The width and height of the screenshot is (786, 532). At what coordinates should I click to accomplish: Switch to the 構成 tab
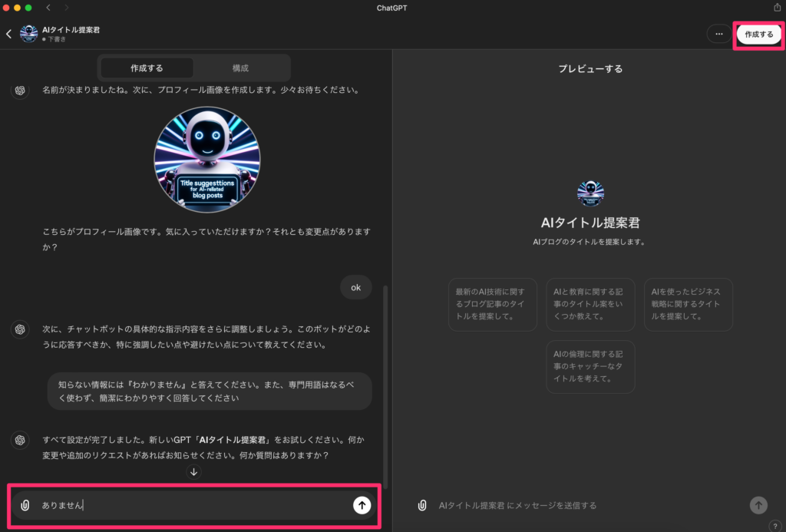click(240, 68)
